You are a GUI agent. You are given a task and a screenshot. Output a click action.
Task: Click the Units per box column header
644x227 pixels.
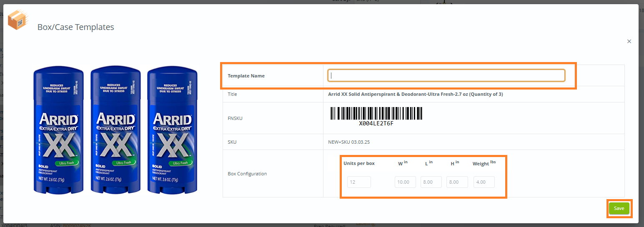pyautogui.click(x=359, y=163)
